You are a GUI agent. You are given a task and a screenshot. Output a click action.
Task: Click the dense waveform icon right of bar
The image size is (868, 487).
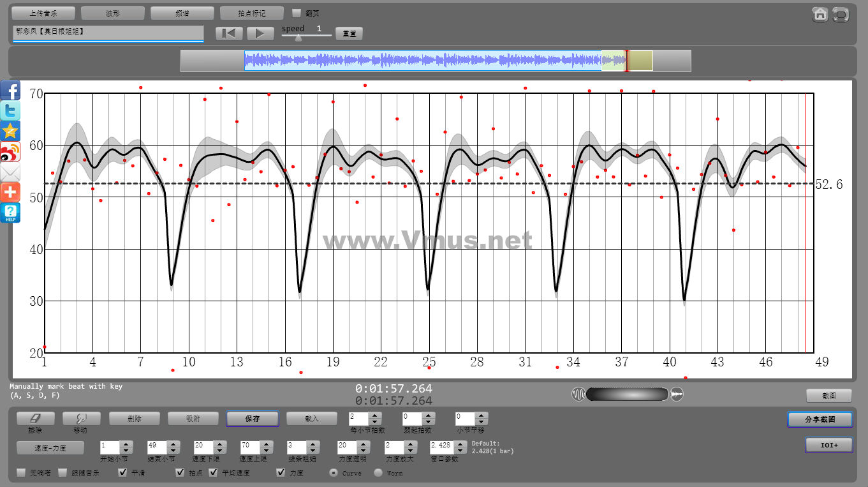(677, 394)
